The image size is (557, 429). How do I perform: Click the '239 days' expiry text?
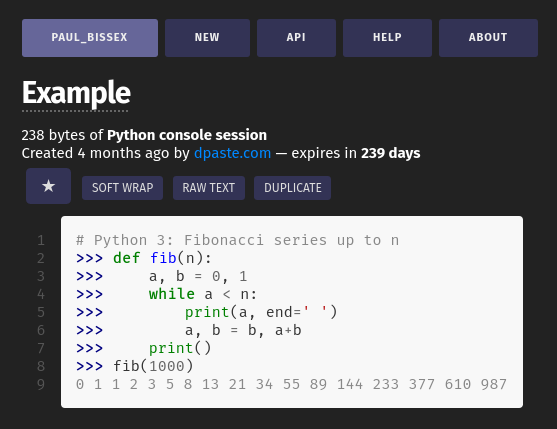click(391, 153)
